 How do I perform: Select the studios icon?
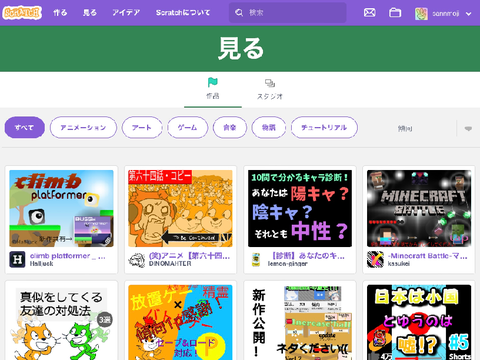[270, 83]
